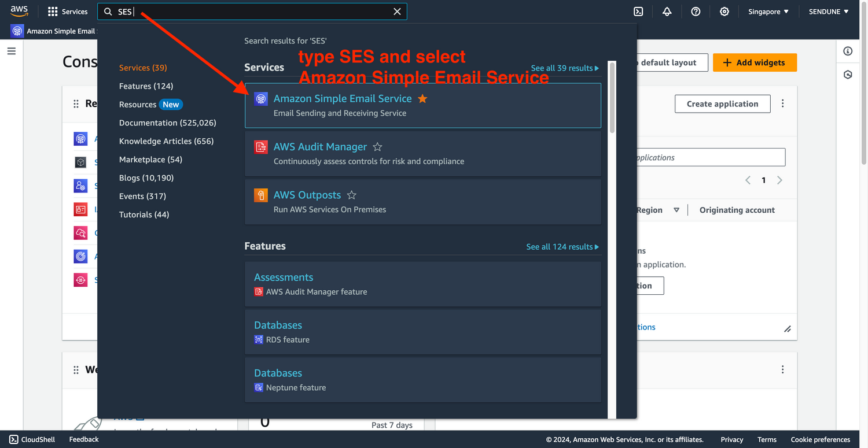Favorite AWS Audit Manager with star

click(377, 147)
